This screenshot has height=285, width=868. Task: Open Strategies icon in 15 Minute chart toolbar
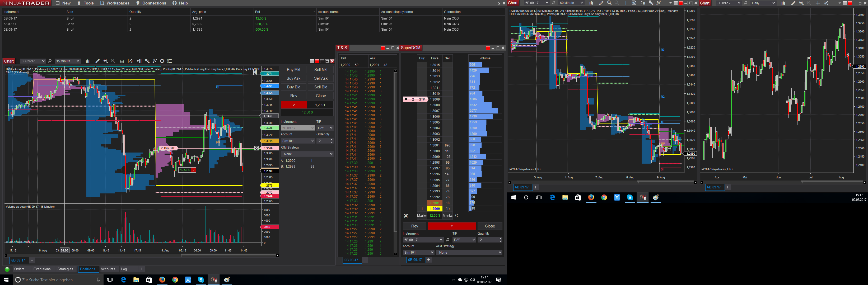[155, 61]
